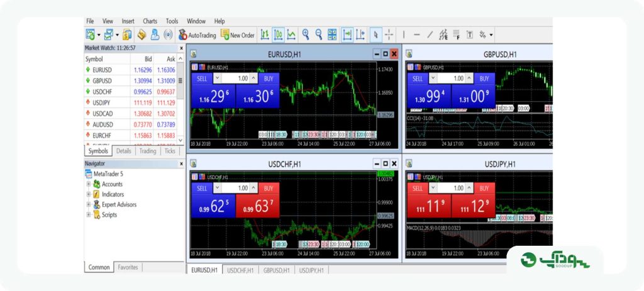
Task: Select the trendline drawing tool
Action: click(430, 35)
